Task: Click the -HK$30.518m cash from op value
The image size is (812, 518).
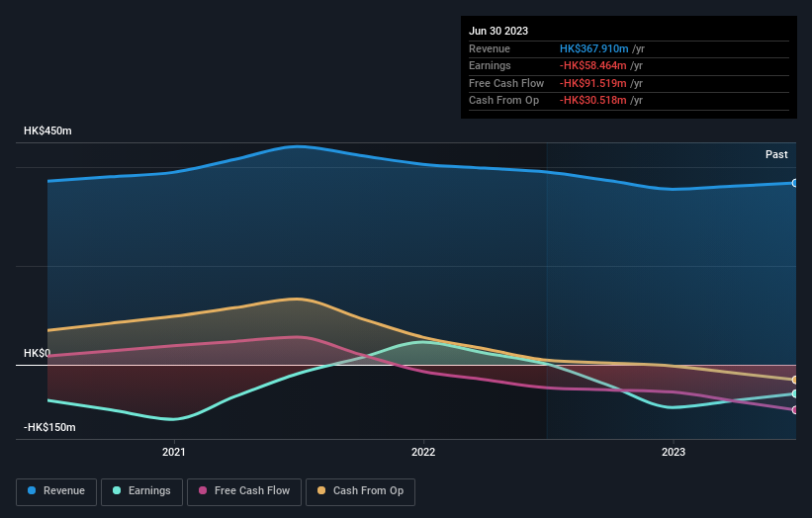Action: [x=593, y=101]
